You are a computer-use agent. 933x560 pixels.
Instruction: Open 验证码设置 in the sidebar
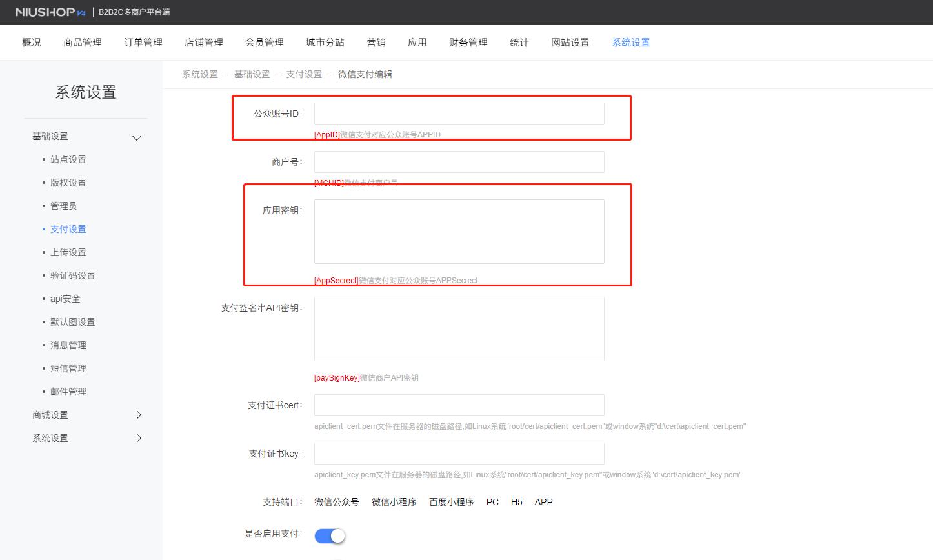(72, 275)
